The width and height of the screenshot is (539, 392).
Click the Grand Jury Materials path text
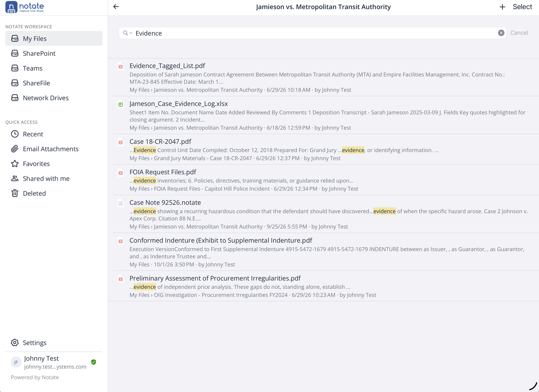point(203,158)
